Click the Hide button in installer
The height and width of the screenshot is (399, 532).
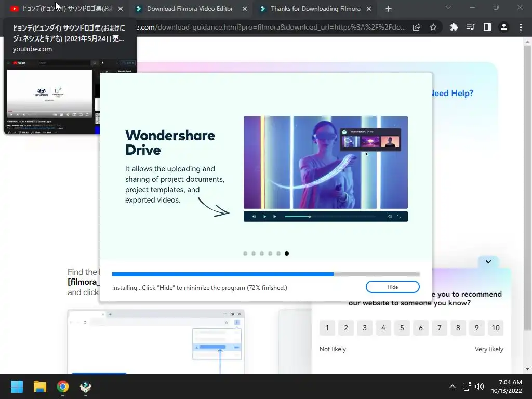pyautogui.click(x=393, y=287)
